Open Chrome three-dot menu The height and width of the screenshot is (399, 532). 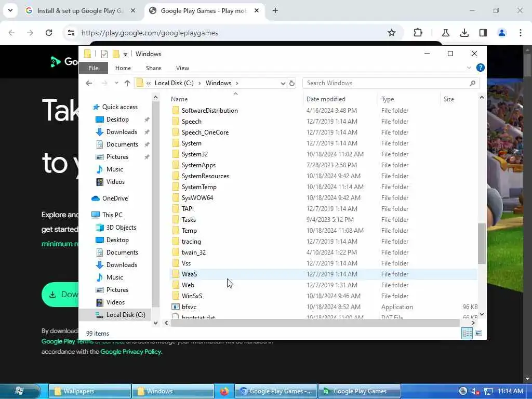[520, 33]
